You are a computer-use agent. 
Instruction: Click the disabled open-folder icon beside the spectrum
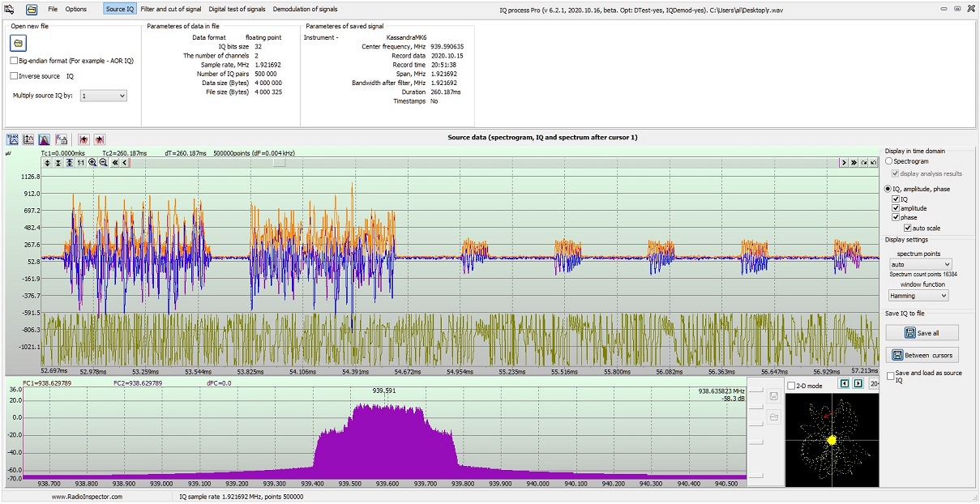click(774, 416)
